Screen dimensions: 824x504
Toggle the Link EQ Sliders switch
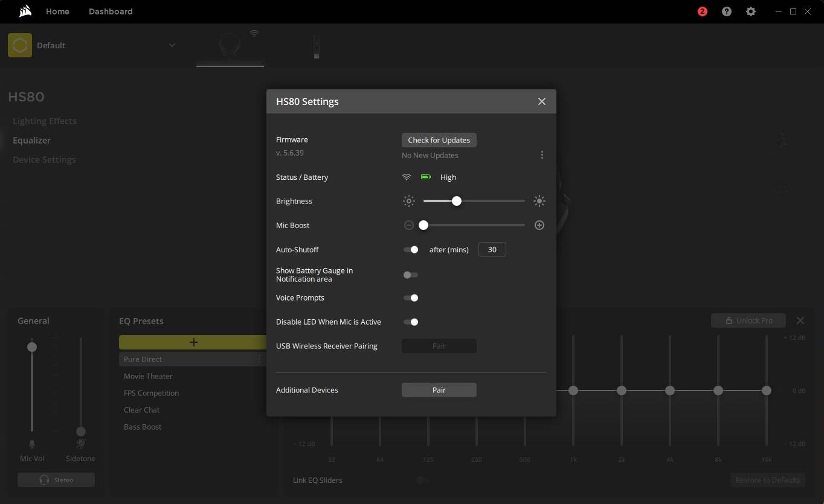click(423, 480)
